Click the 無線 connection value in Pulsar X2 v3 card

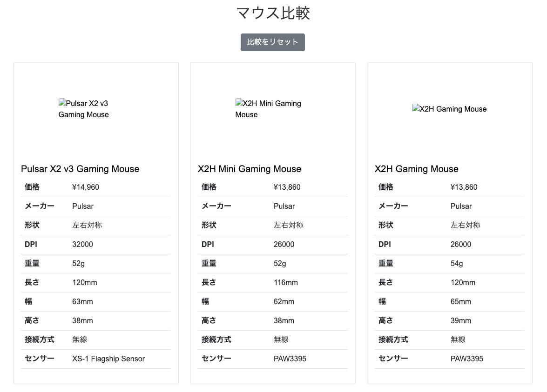(80, 339)
